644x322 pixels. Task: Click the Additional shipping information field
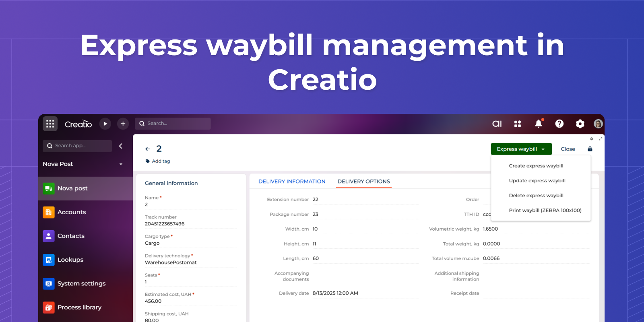536,274
